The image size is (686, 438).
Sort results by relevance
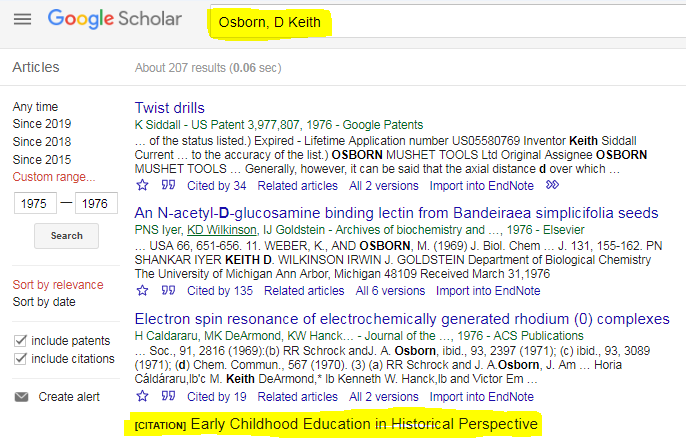tap(58, 285)
